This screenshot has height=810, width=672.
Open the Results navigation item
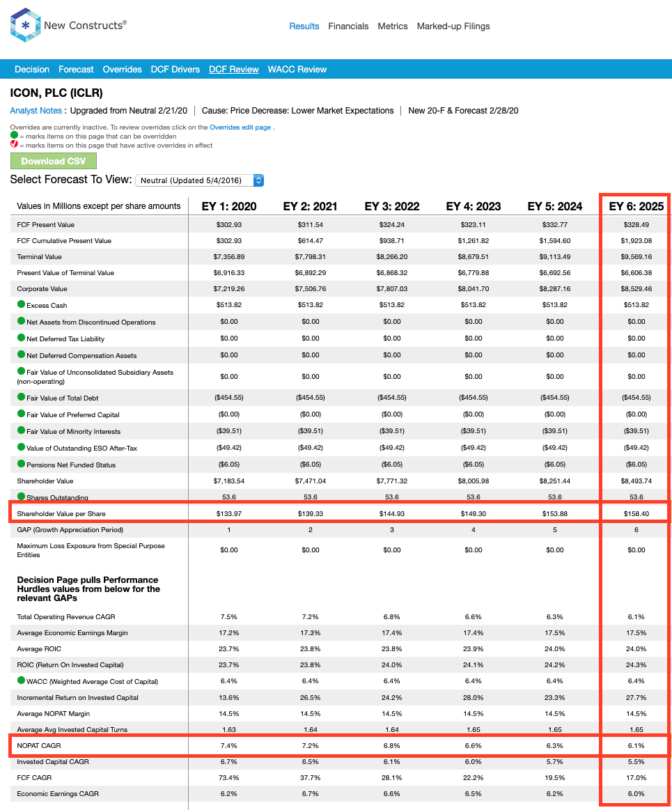pos(304,26)
